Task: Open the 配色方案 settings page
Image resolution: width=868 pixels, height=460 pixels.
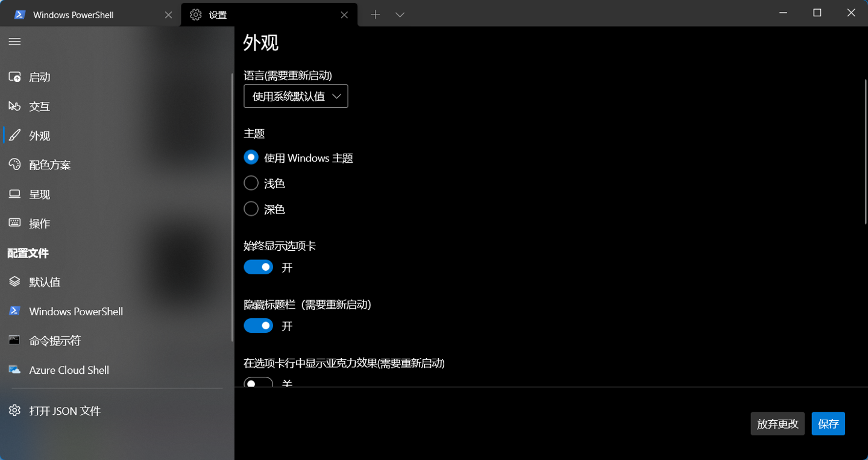Action: [117, 165]
